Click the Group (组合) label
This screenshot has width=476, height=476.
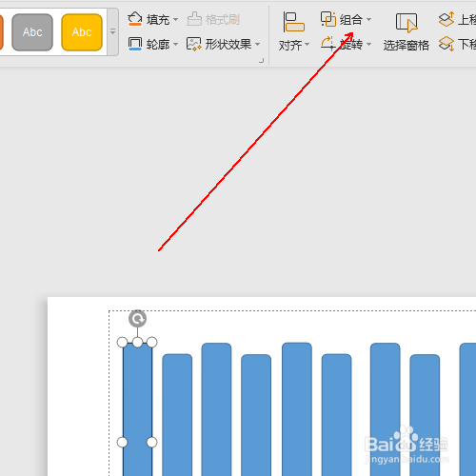[351, 20]
